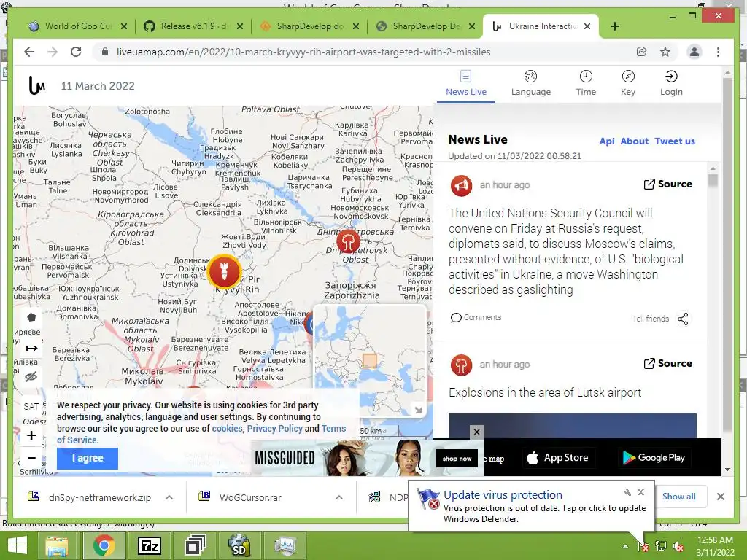Viewport: 747px width, 560px height.
Task: Close the downloads bar
Action: 720,497
